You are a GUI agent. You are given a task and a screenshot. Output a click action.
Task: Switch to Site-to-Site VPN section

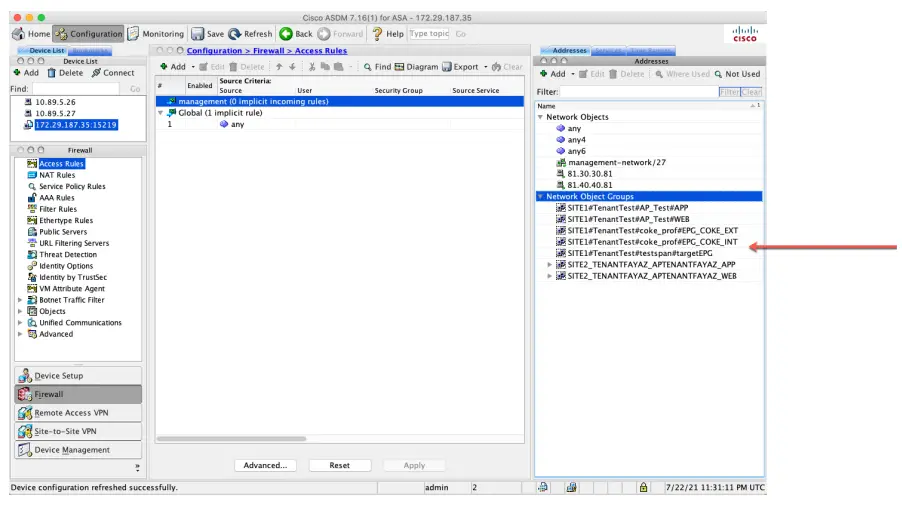(x=78, y=431)
